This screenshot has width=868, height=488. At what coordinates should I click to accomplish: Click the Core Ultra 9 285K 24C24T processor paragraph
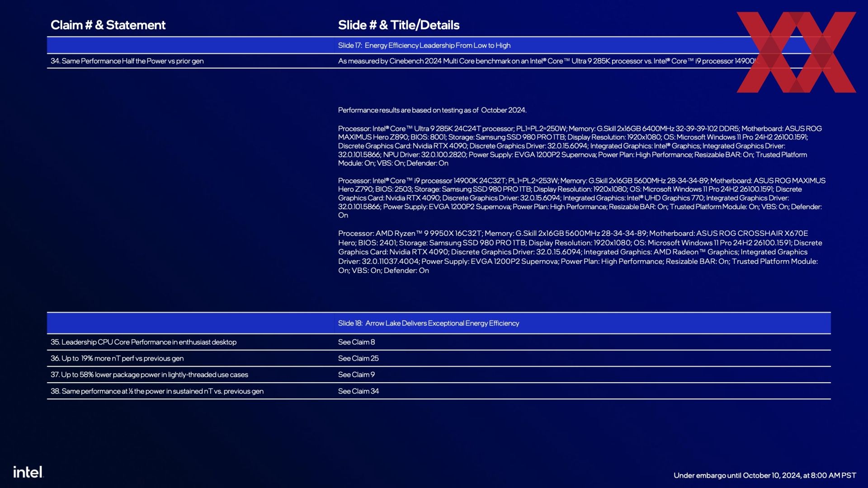click(x=580, y=146)
